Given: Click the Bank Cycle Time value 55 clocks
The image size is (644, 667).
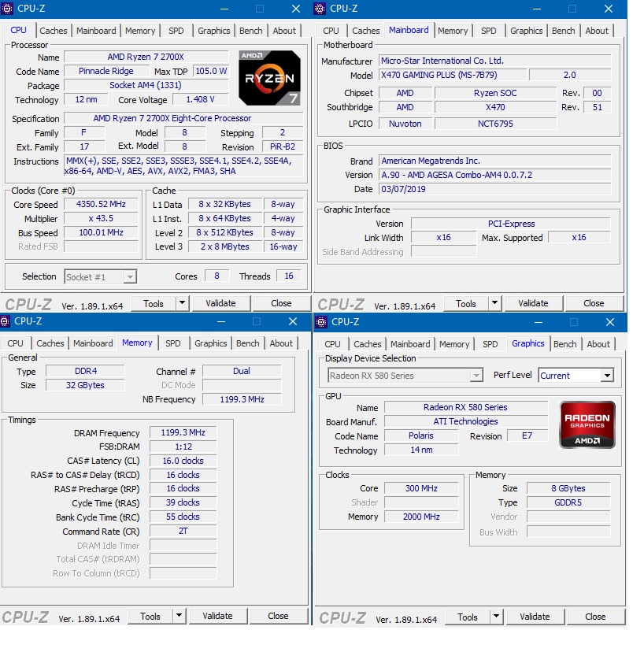Looking at the screenshot, I should tap(183, 517).
